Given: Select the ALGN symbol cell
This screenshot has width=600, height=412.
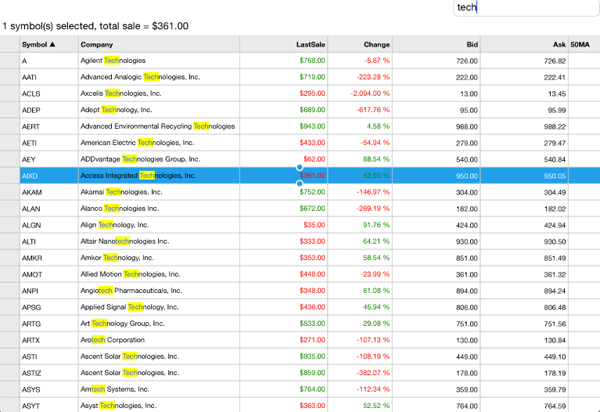Looking at the screenshot, I should tap(49, 225).
